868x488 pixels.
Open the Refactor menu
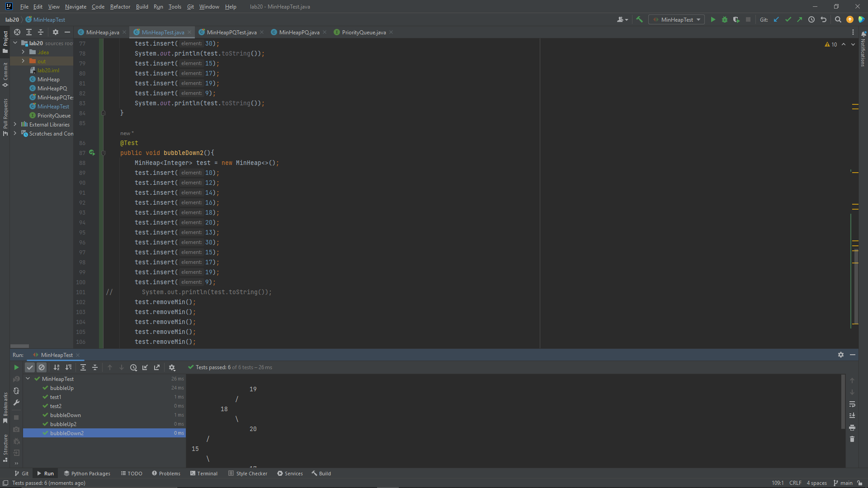(x=120, y=6)
